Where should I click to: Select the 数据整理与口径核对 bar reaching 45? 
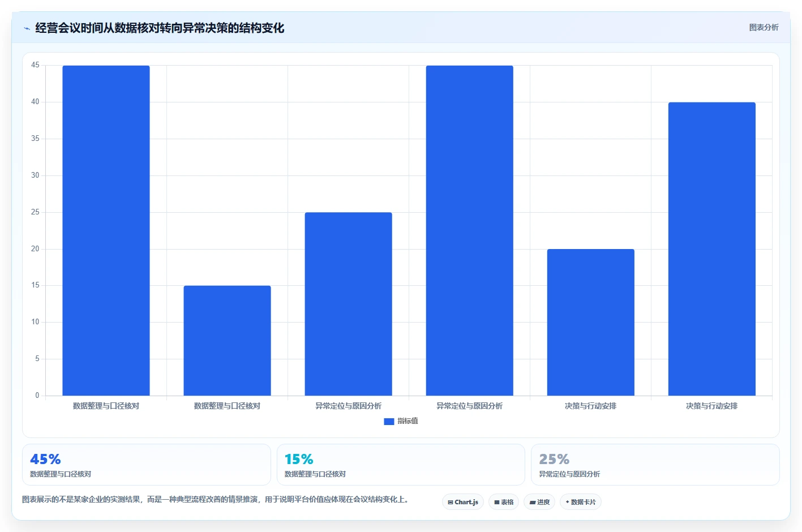106,230
